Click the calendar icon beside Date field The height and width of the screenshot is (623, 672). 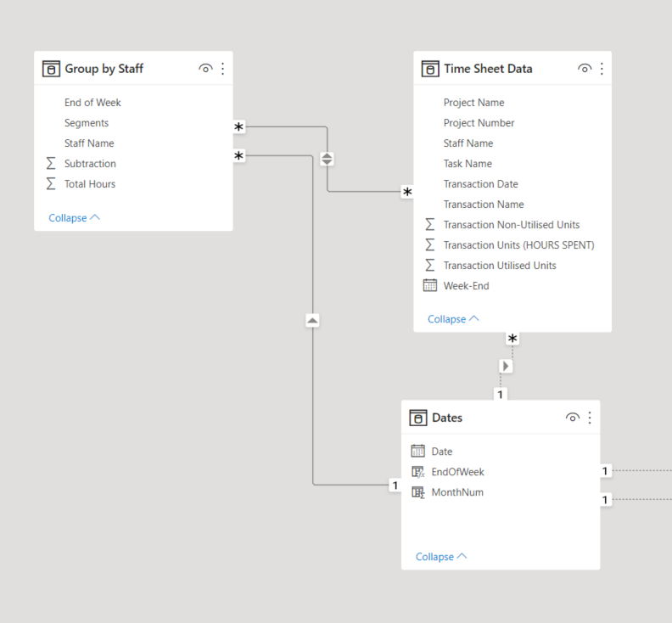click(x=417, y=451)
